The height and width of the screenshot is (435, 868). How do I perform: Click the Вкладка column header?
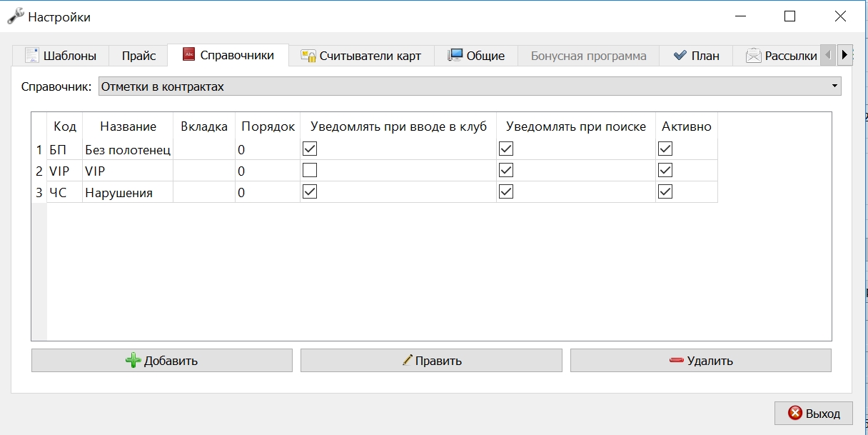pyautogui.click(x=204, y=126)
